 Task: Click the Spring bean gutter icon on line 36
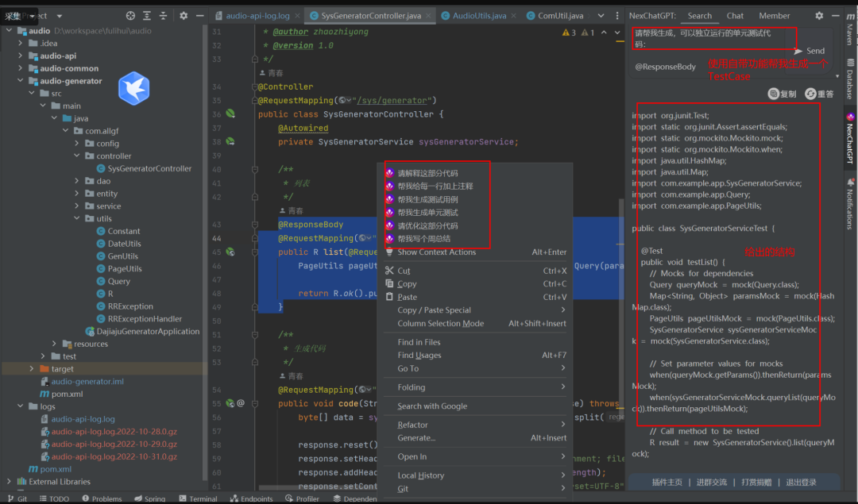[230, 114]
